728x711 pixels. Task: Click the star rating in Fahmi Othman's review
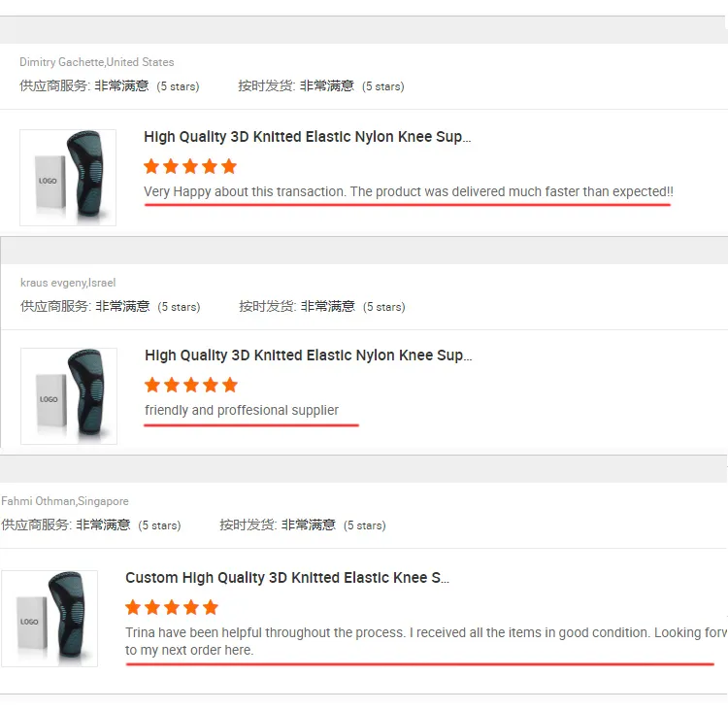[x=172, y=607]
